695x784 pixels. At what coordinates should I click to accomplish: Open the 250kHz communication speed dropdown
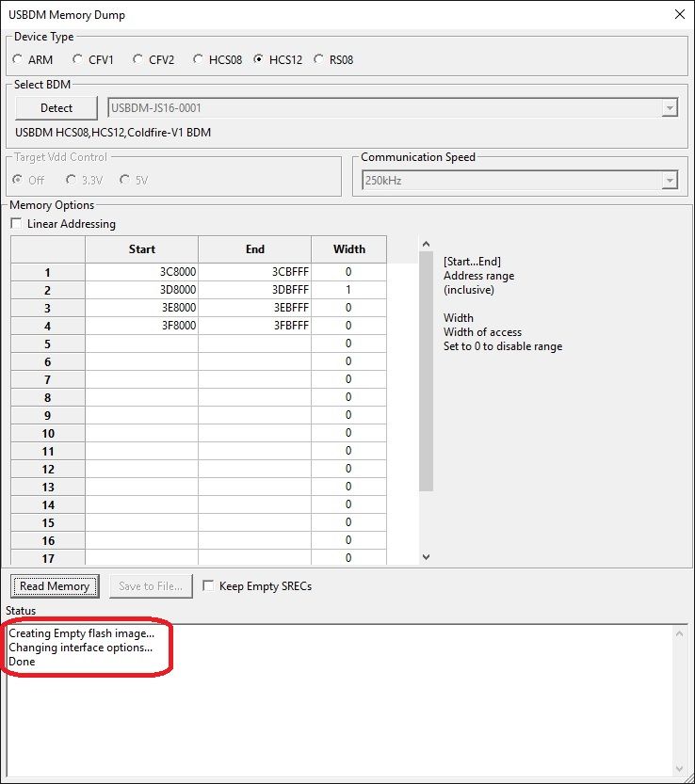pos(669,181)
